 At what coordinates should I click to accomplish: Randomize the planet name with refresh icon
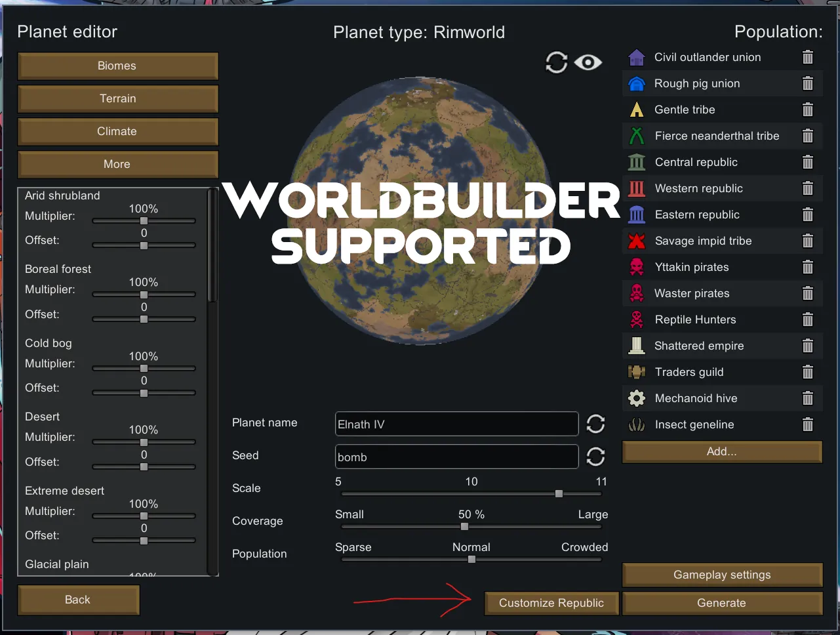point(595,424)
